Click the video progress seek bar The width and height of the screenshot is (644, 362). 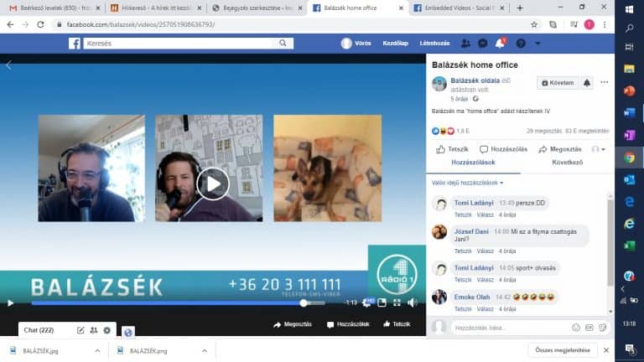tap(168, 303)
